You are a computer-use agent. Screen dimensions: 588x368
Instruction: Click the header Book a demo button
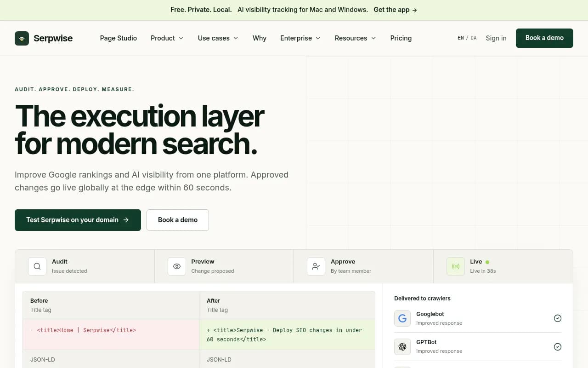point(544,38)
